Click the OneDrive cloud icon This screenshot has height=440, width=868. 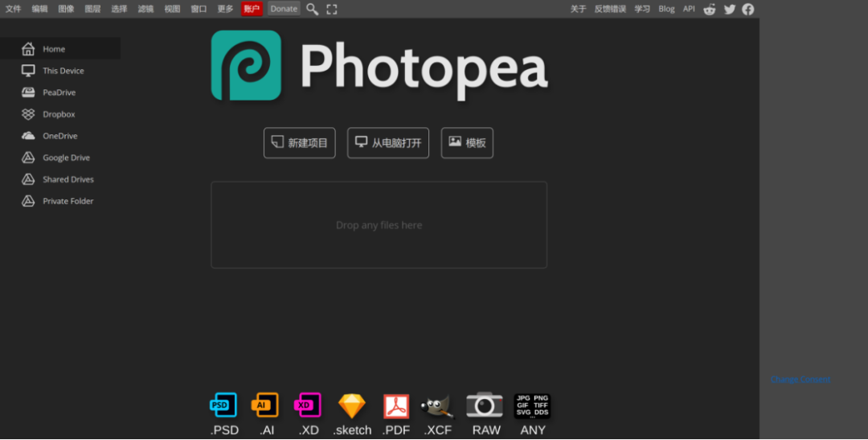pos(28,136)
